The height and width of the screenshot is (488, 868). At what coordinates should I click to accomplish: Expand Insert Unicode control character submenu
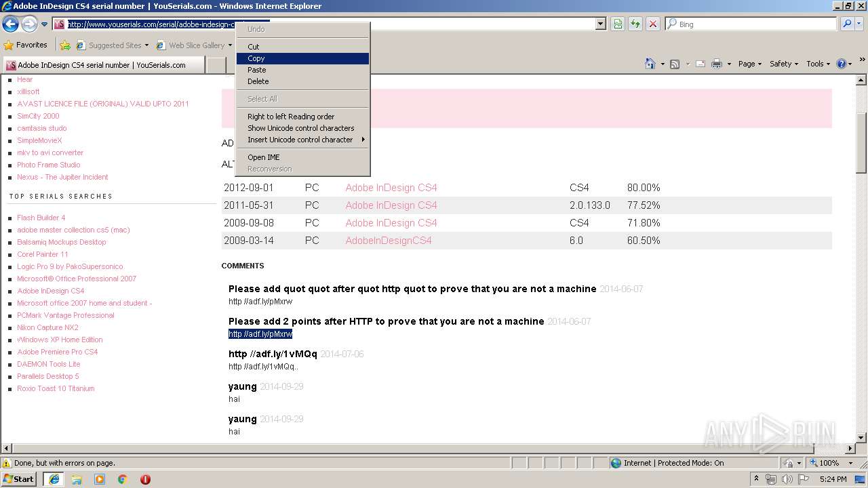(302, 140)
